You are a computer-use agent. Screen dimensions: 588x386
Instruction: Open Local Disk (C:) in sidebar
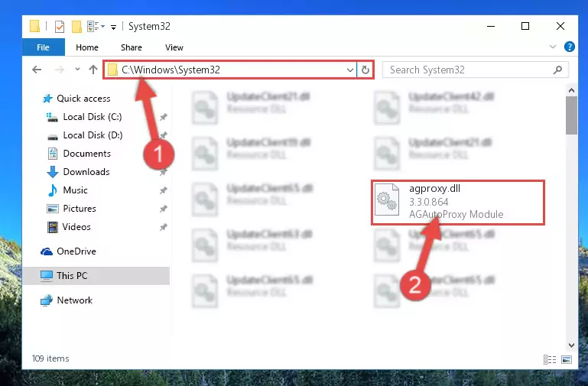(x=93, y=117)
